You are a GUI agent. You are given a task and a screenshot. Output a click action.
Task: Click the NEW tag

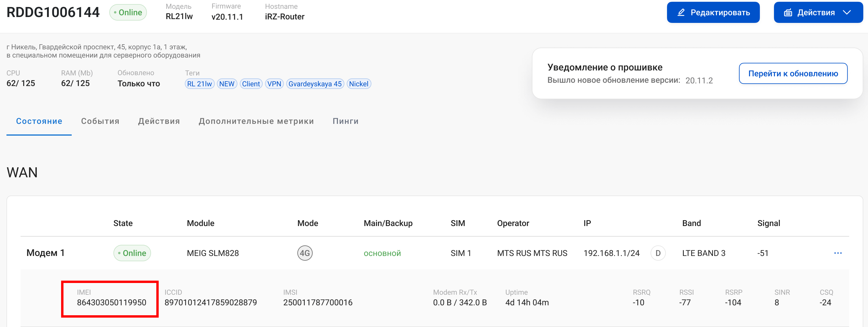click(227, 84)
